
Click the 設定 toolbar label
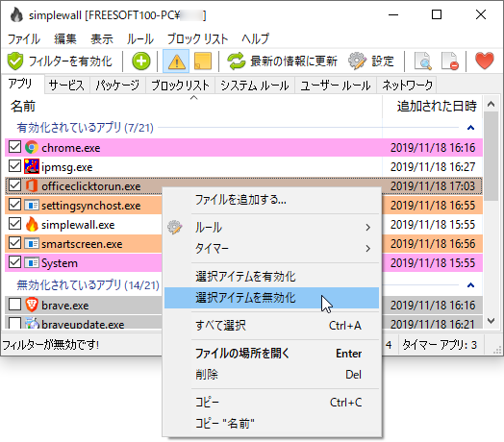pyautogui.click(x=383, y=61)
